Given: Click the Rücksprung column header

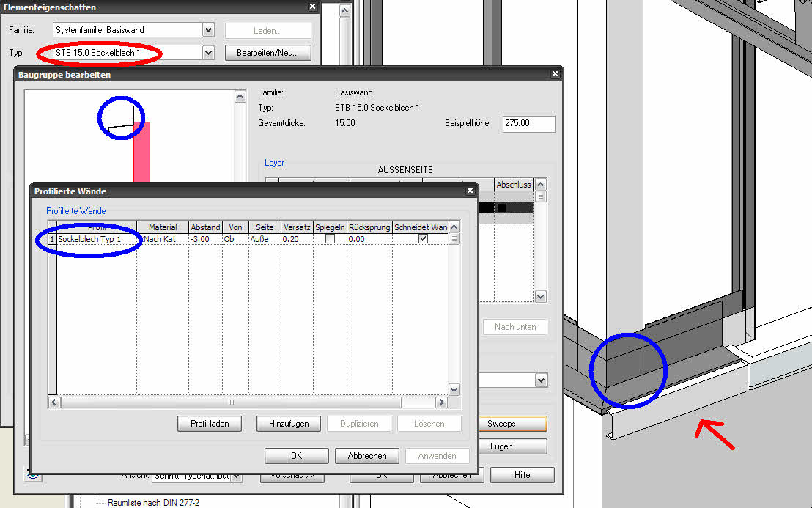Looking at the screenshot, I should pos(369,227).
